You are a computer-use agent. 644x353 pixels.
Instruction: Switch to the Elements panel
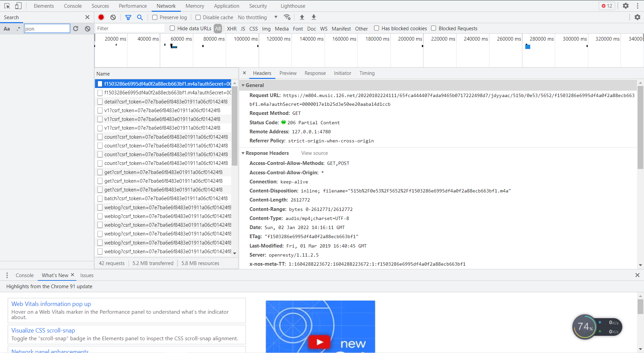[44, 6]
